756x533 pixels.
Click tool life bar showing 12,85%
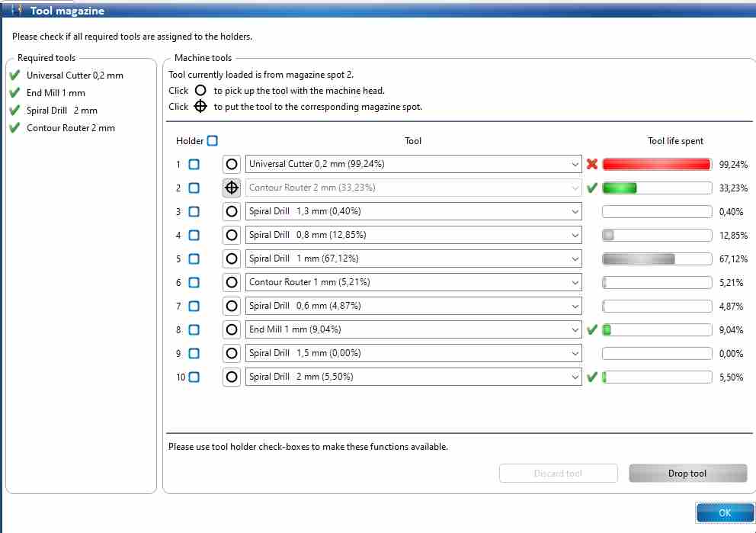(x=657, y=235)
